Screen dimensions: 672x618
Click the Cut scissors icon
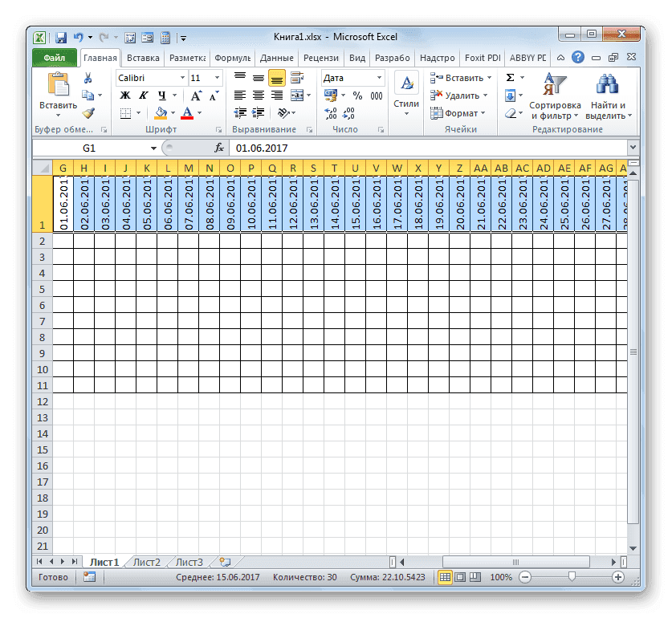coord(88,77)
